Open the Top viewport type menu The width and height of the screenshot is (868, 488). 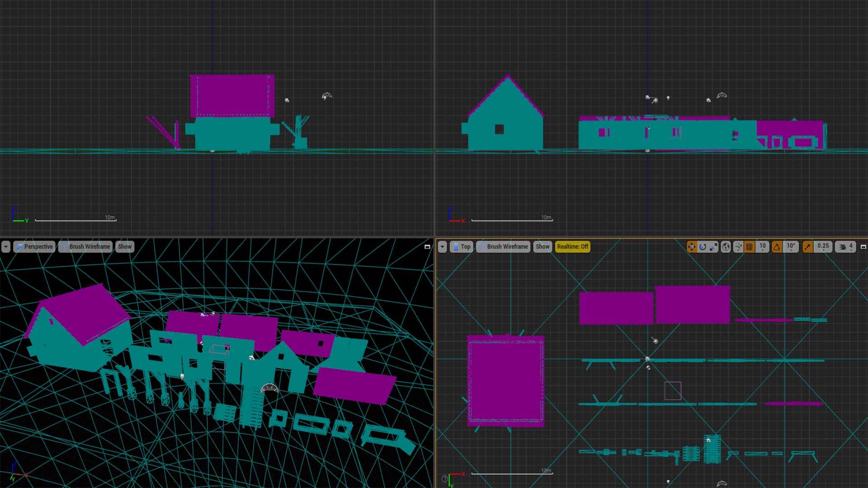pyautogui.click(x=461, y=247)
